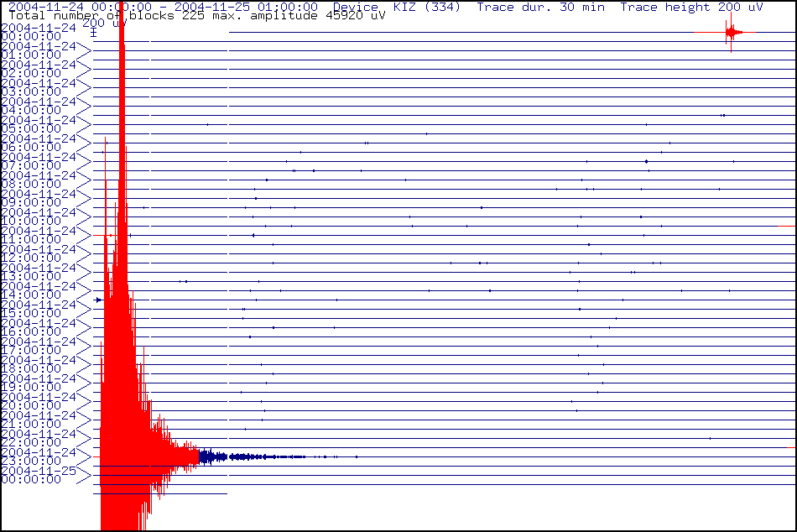Select the 2004-11-24 21:00:00 time label

pos(39,420)
